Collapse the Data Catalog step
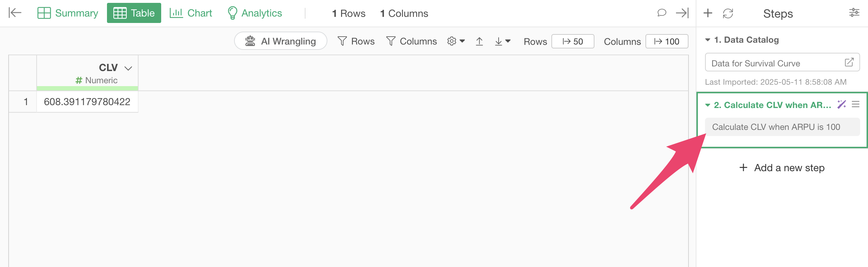This screenshot has width=868, height=267. (x=708, y=40)
